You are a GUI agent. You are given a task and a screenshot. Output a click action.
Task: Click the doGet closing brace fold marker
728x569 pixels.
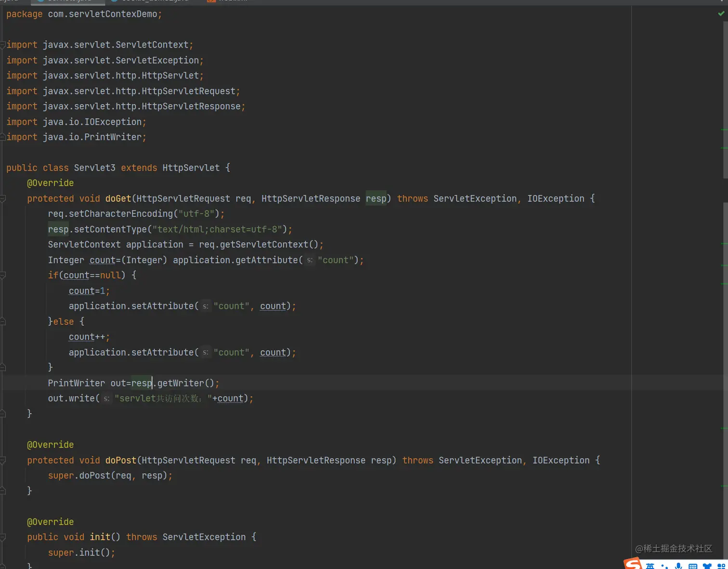3,414
